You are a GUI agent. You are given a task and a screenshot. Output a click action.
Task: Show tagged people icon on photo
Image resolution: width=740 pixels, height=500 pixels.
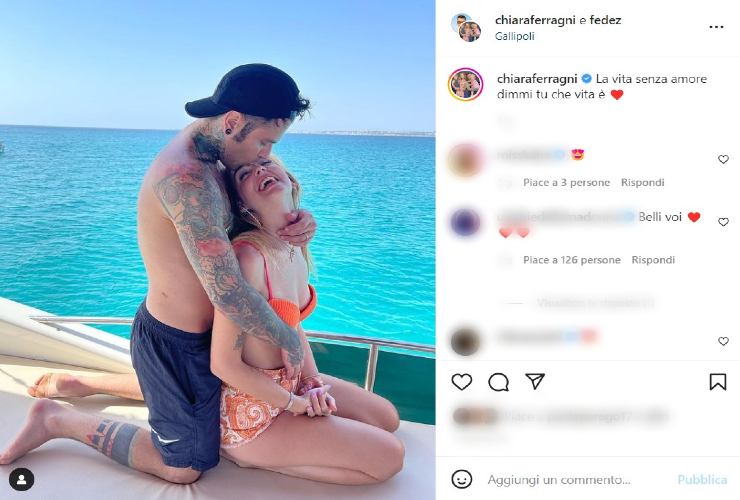point(21,480)
